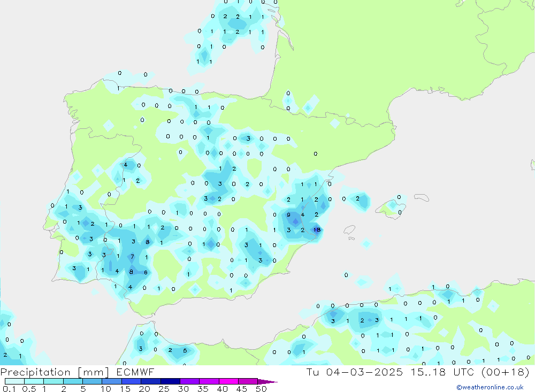Click the legend swatch between 10 and 15
535x392 pixels.
[x=112, y=381]
